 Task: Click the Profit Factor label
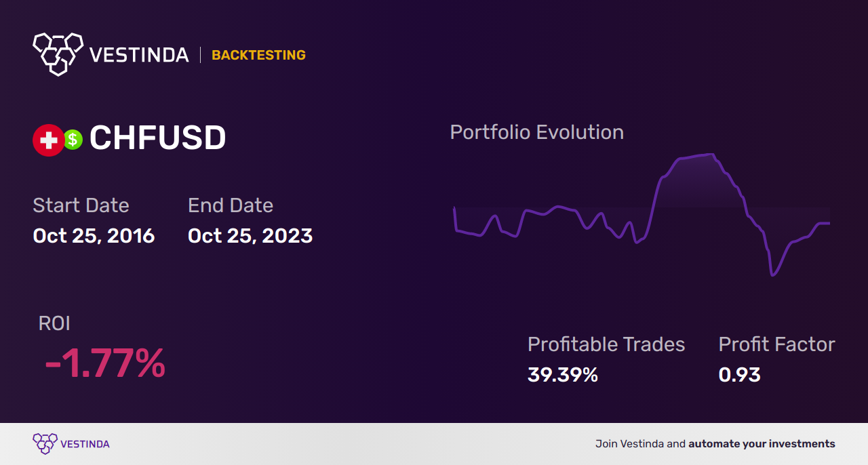coord(776,344)
